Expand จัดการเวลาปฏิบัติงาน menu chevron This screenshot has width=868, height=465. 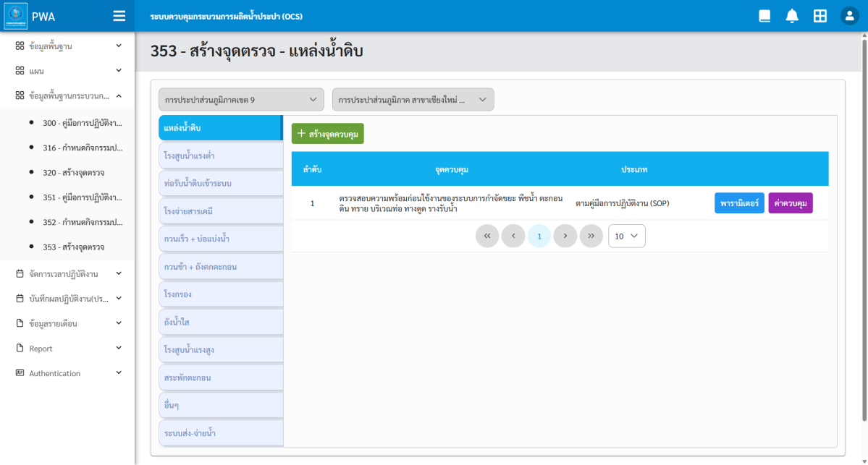click(119, 273)
